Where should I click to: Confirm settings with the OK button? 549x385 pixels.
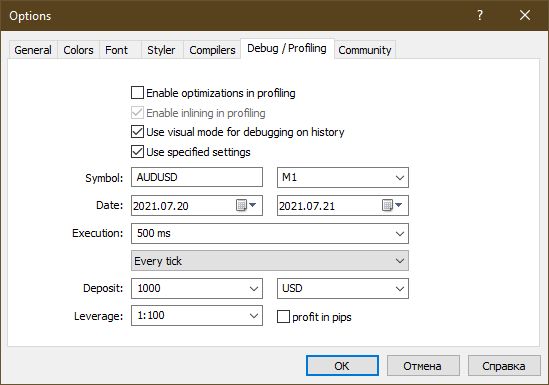pyautogui.click(x=342, y=366)
